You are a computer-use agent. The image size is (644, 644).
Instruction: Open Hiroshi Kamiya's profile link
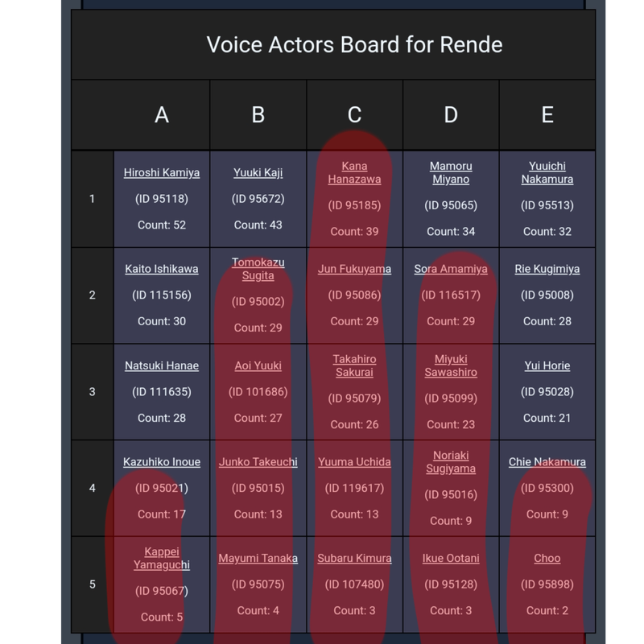pyautogui.click(x=162, y=172)
